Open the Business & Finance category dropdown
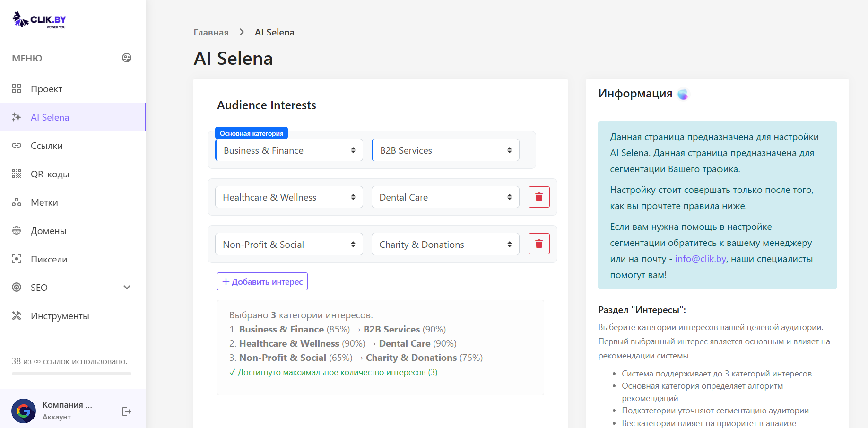The height and width of the screenshot is (428, 868). (x=289, y=150)
